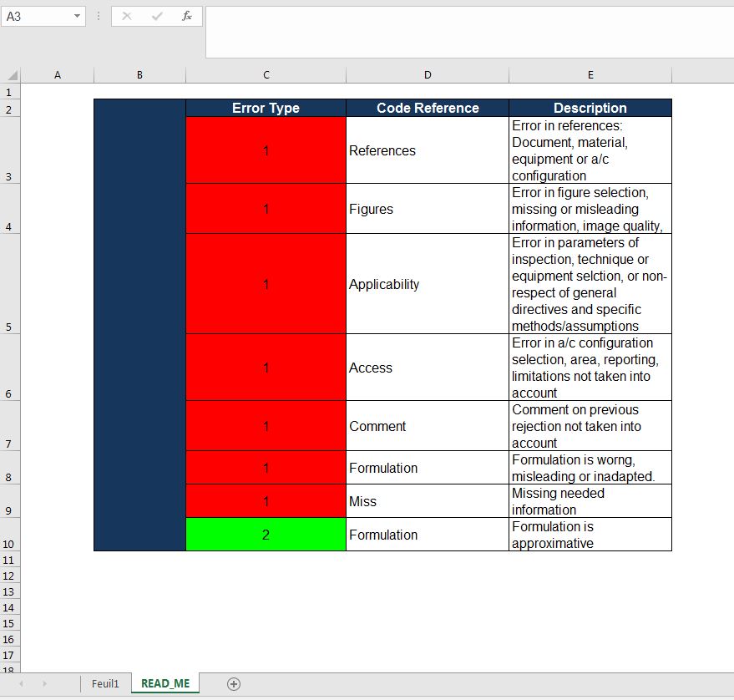Click the Enter checkmark icon in formula bar

point(157,16)
